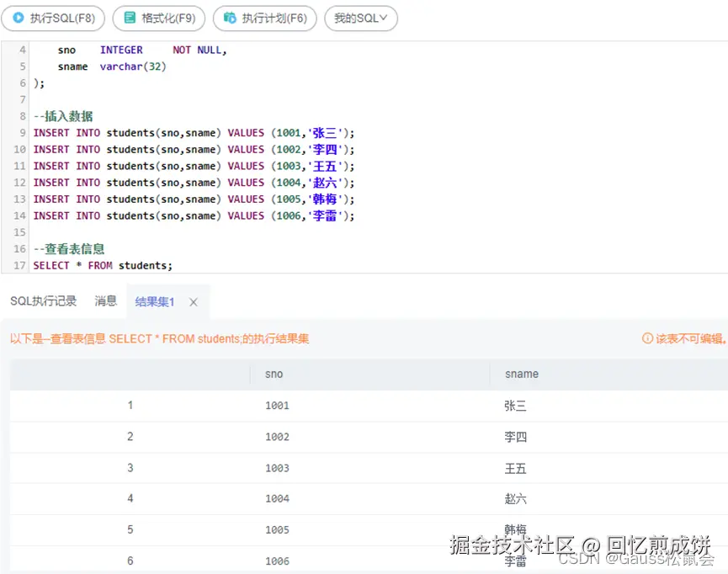Click line number 9 in editor gutter

(23, 133)
